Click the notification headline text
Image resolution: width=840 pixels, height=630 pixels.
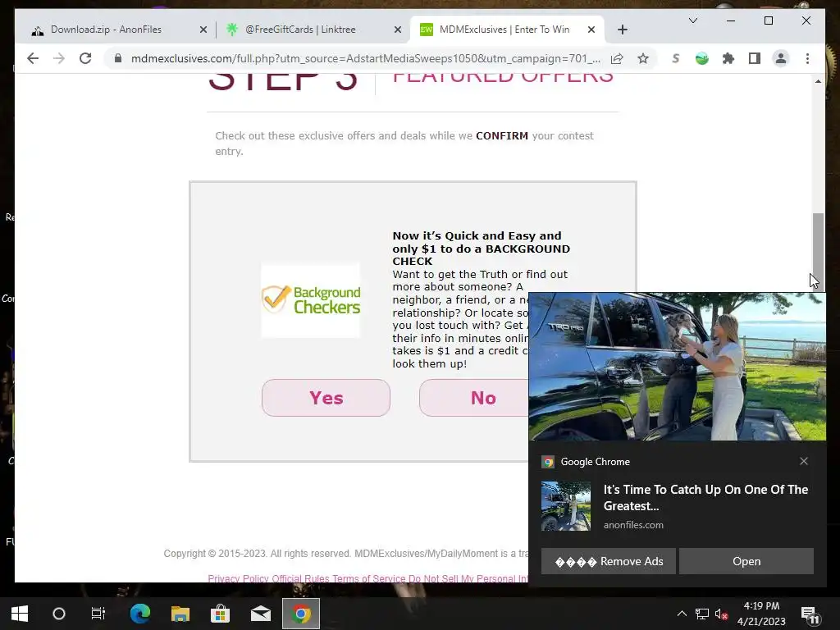coord(705,498)
